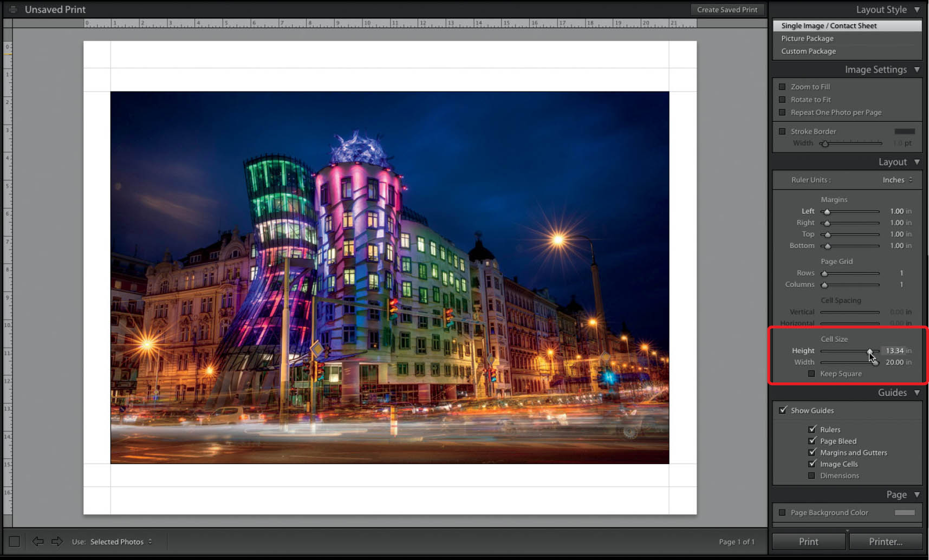Open Ruler Units Inches dropdown

point(898,180)
